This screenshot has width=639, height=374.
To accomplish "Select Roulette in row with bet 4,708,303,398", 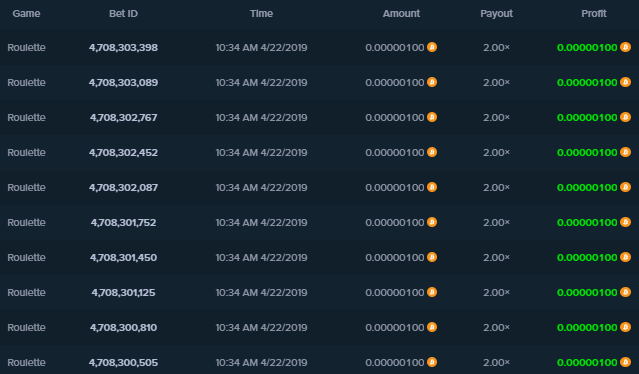I will tap(26, 48).
